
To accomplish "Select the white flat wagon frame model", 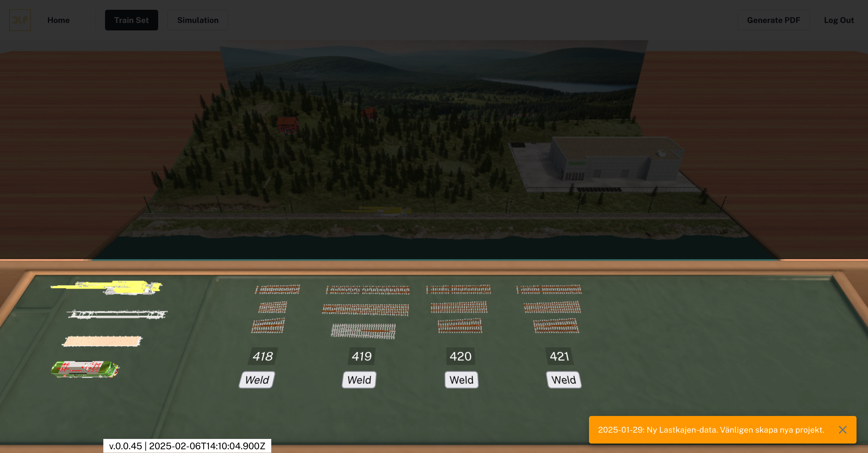I will [117, 314].
